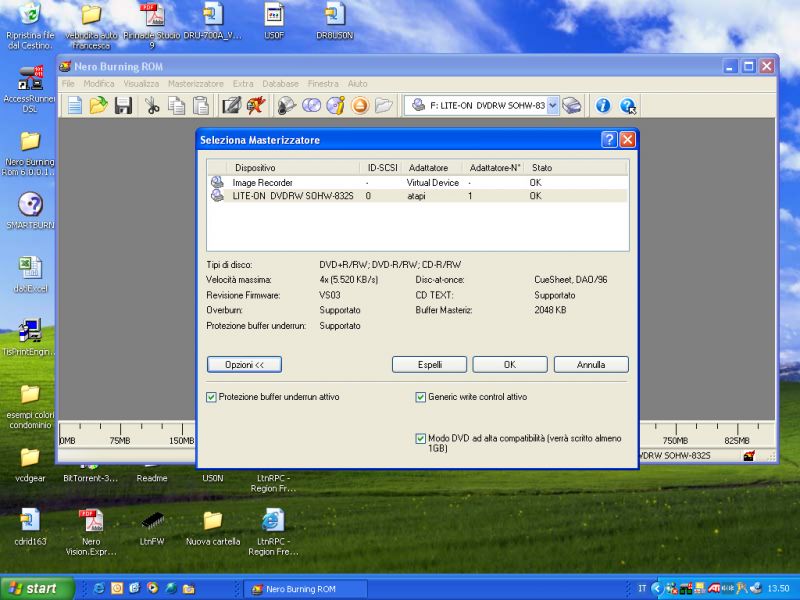This screenshot has height=600, width=800.
Task: Click the Paste clipboard toolbar icon
Action: coord(201,106)
